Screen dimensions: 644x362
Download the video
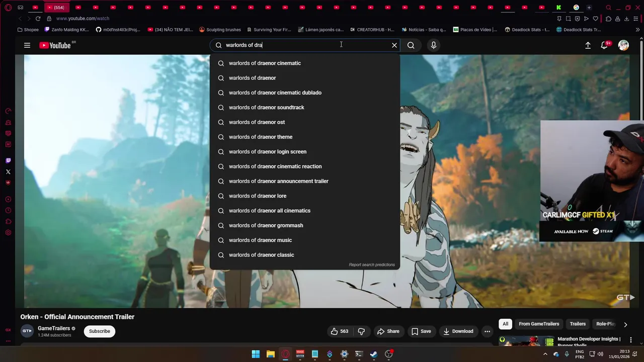pyautogui.click(x=458, y=331)
